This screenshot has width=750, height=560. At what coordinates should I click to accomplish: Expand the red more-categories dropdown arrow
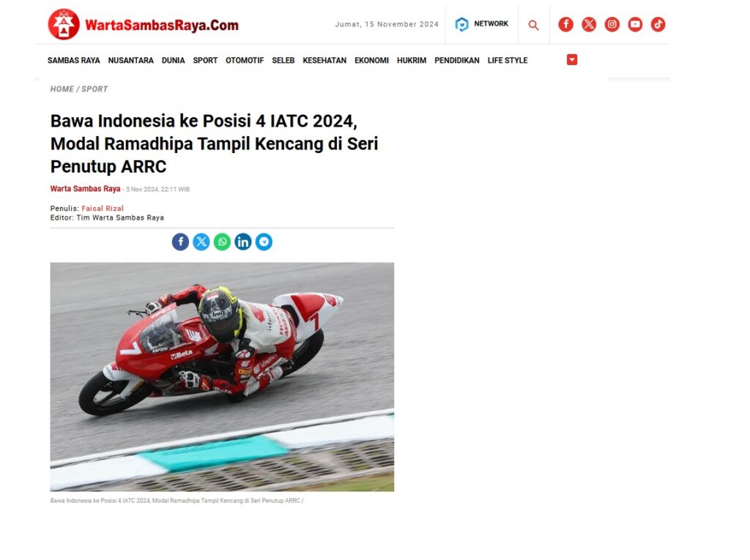click(571, 60)
